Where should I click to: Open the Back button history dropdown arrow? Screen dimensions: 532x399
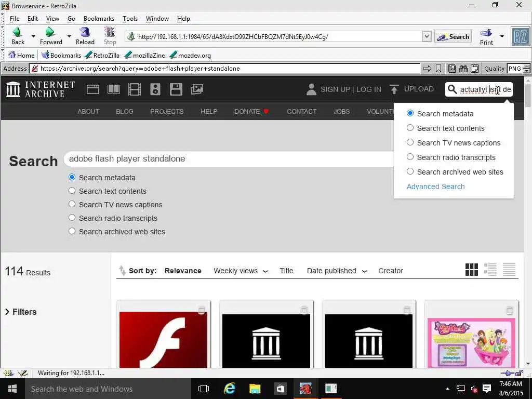pos(33,36)
